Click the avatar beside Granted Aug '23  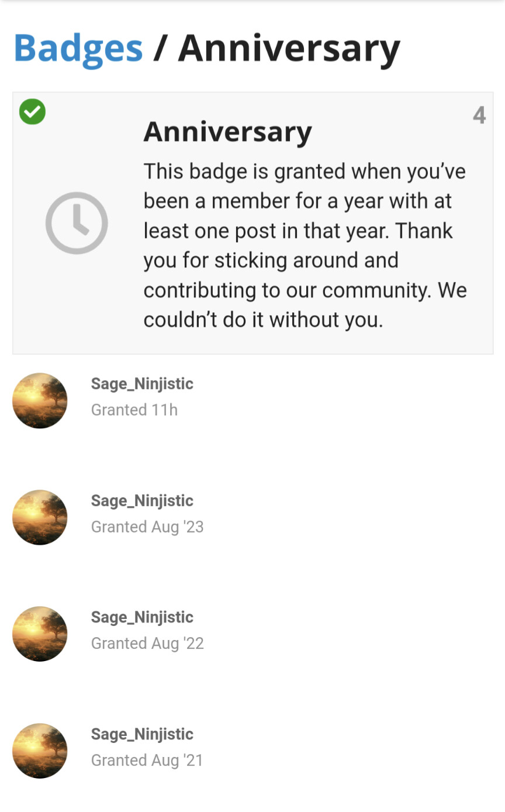tap(40, 518)
